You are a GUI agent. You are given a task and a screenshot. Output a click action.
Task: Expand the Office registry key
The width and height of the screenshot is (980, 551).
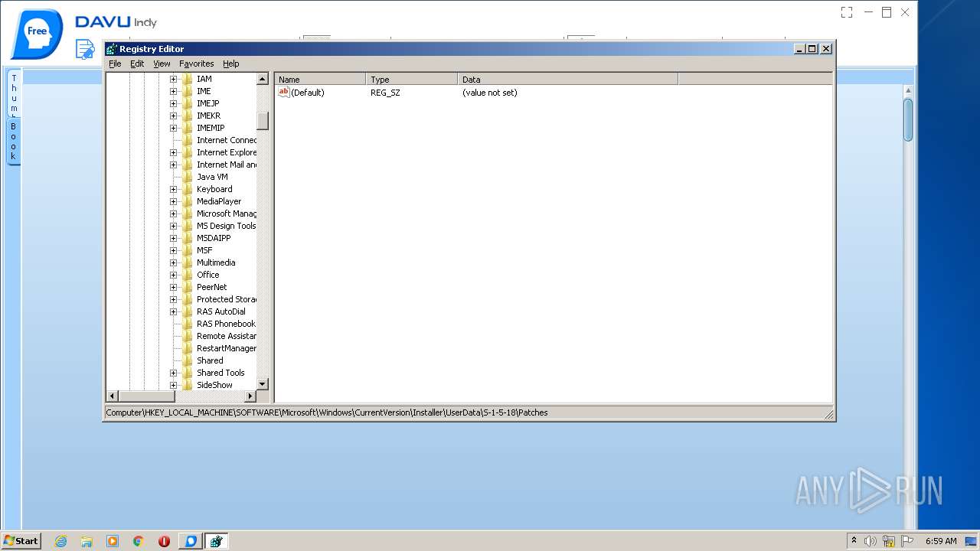[x=173, y=275]
